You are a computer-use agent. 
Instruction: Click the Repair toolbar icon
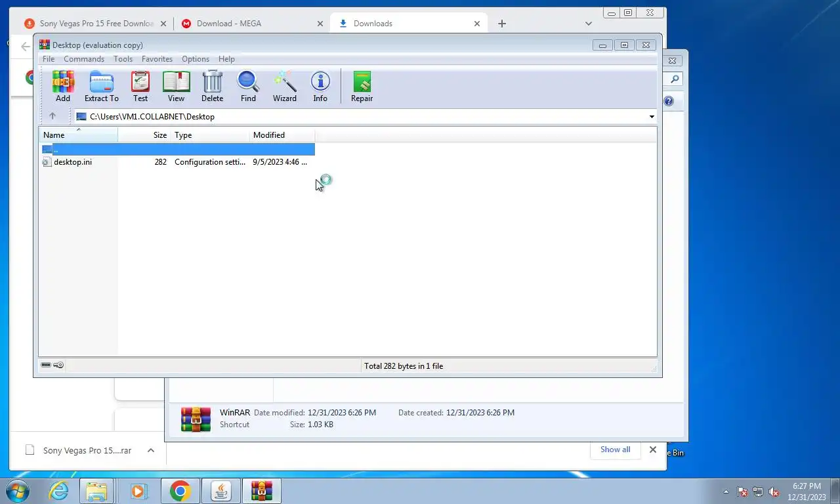(362, 87)
